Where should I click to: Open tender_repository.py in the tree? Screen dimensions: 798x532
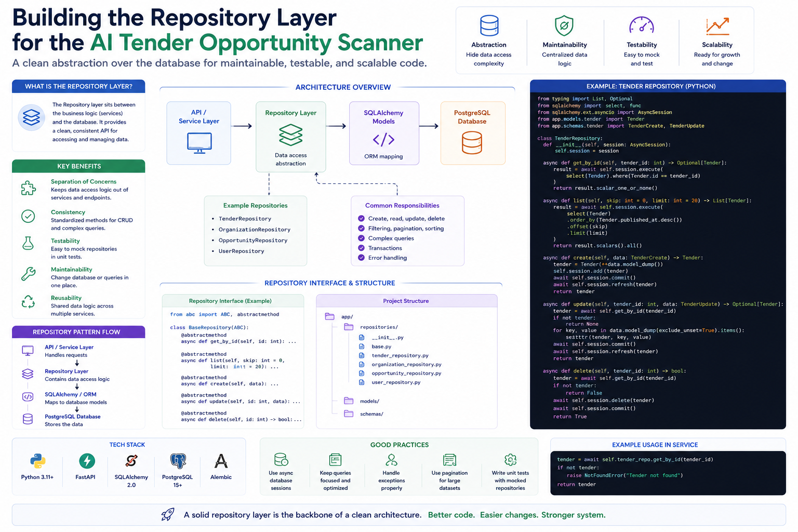(400, 356)
